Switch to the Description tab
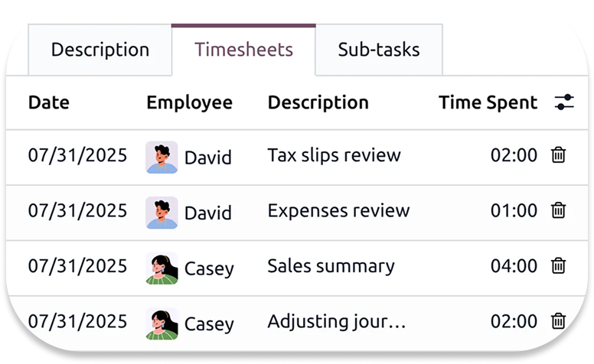This screenshot has height=364, width=594. pyautogui.click(x=100, y=50)
